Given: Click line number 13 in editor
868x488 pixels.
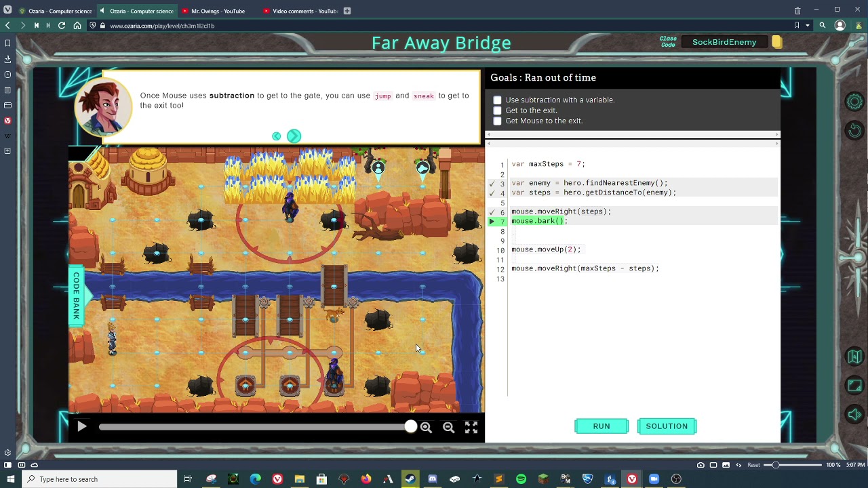Looking at the screenshot, I should (x=500, y=279).
